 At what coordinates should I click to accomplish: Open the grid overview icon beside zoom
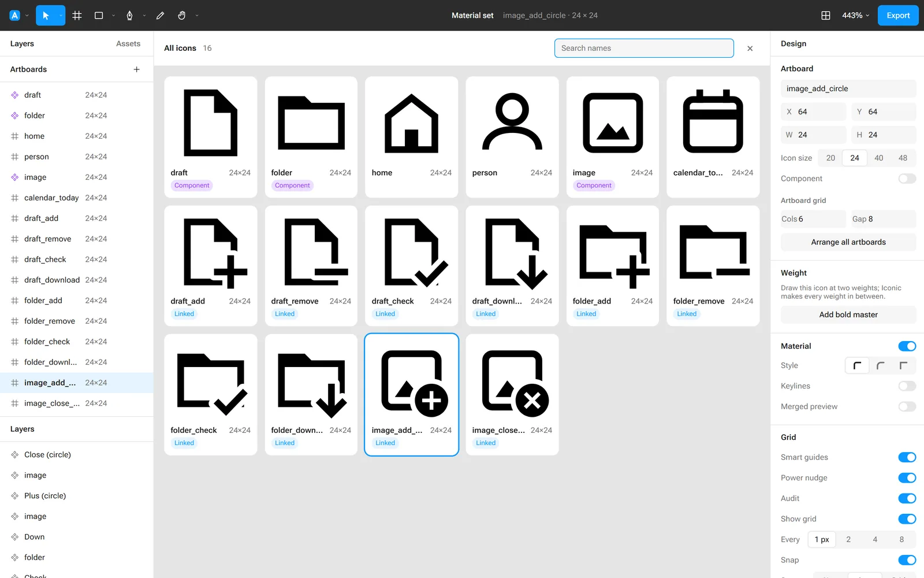[x=826, y=16]
